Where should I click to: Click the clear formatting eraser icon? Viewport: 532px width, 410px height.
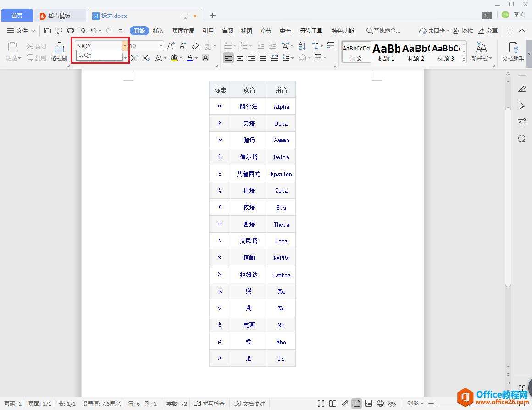[x=195, y=46]
